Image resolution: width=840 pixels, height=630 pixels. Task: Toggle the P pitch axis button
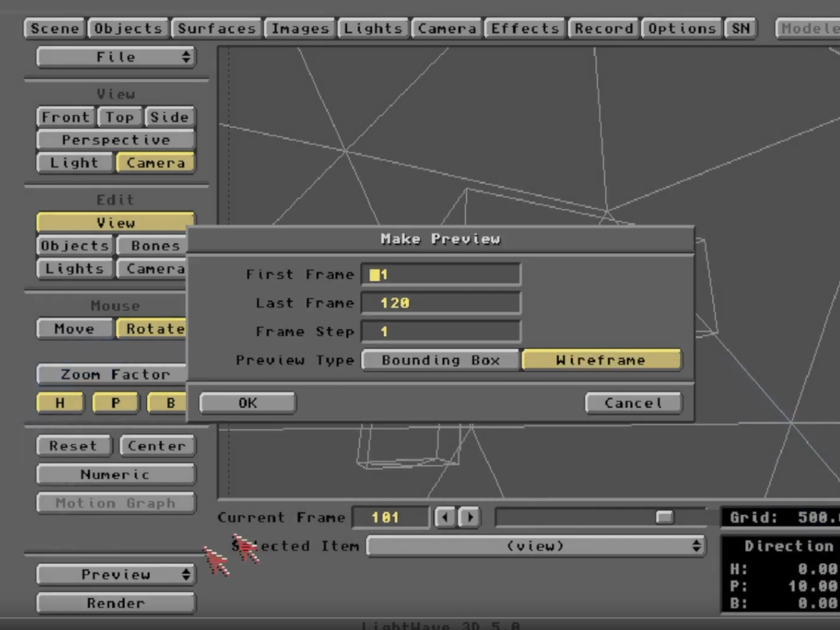[x=115, y=403]
